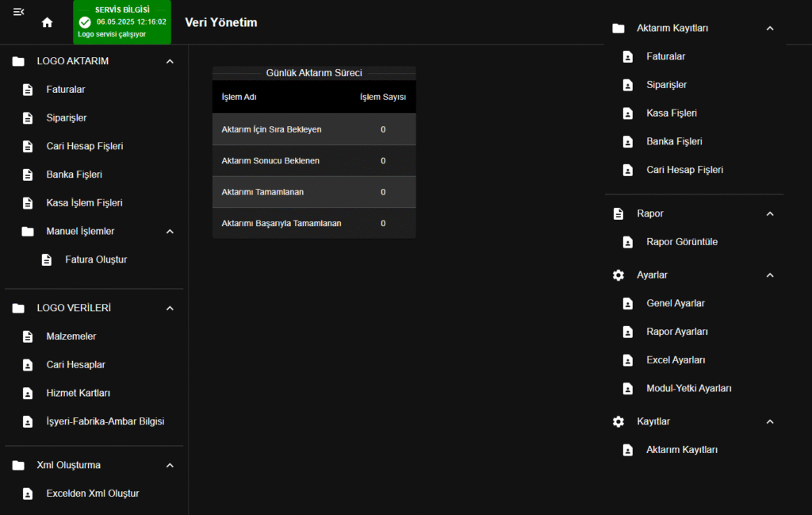Click the folder icon beside Xml Oluşturma
812x515 pixels.
tap(18, 465)
